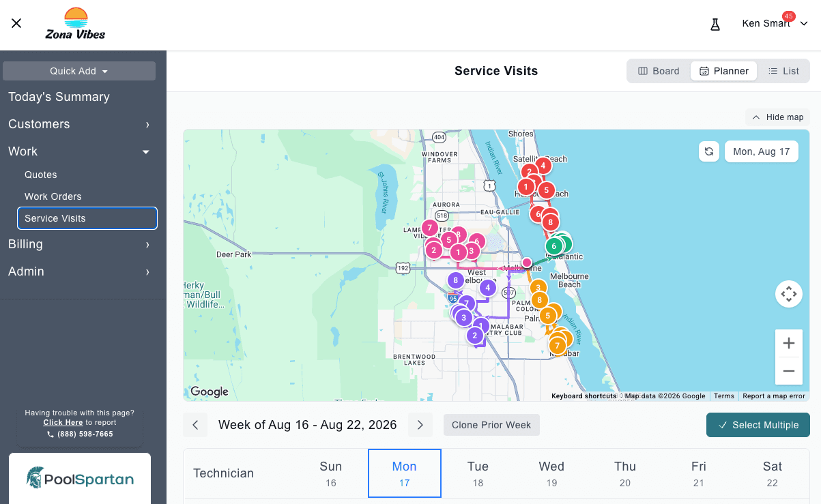The image size is (821, 504).
Task: Select the Tue 18 column header
Action: 478,473
